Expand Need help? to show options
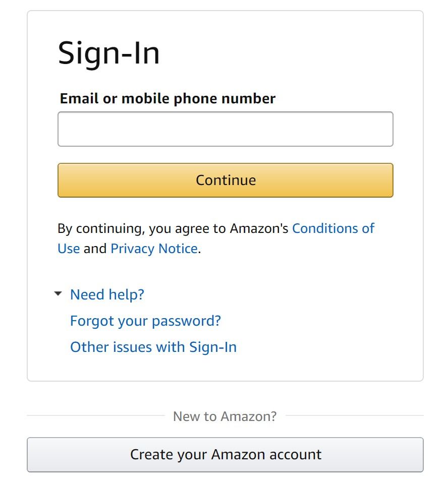 (107, 294)
